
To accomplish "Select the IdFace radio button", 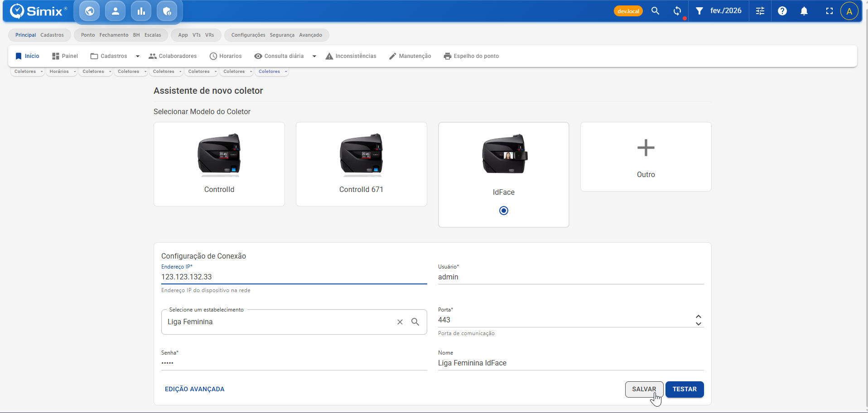I will 504,211.
